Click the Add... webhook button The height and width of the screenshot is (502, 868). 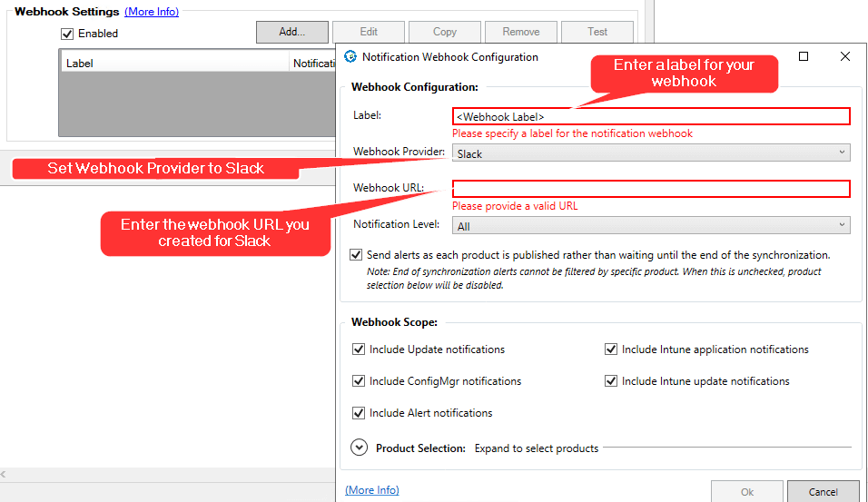(x=292, y=32)
